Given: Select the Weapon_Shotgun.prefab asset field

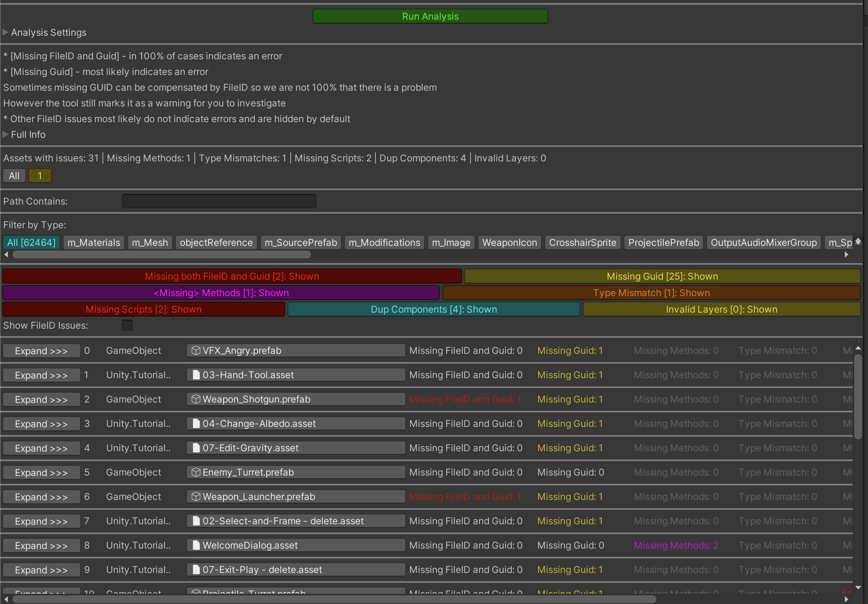Looking at the screenshot, I should 296,399.
